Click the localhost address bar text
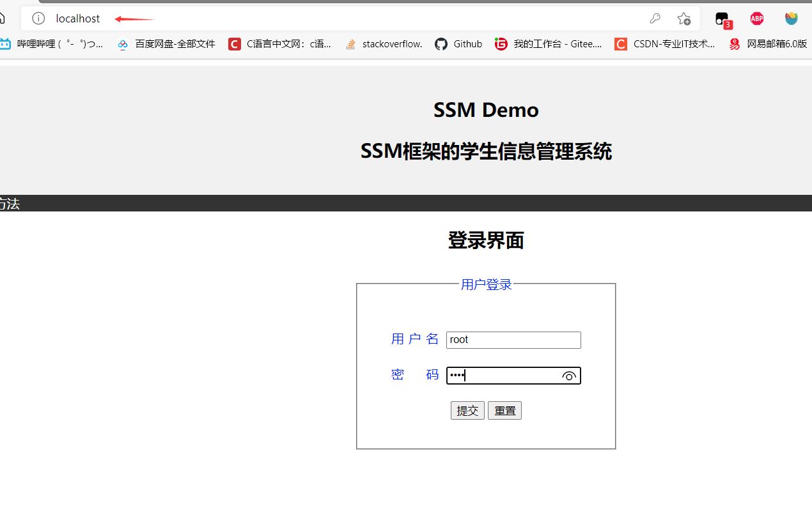Screen dimensions: 812x520 pyautogui.click(x=78, y=19)
